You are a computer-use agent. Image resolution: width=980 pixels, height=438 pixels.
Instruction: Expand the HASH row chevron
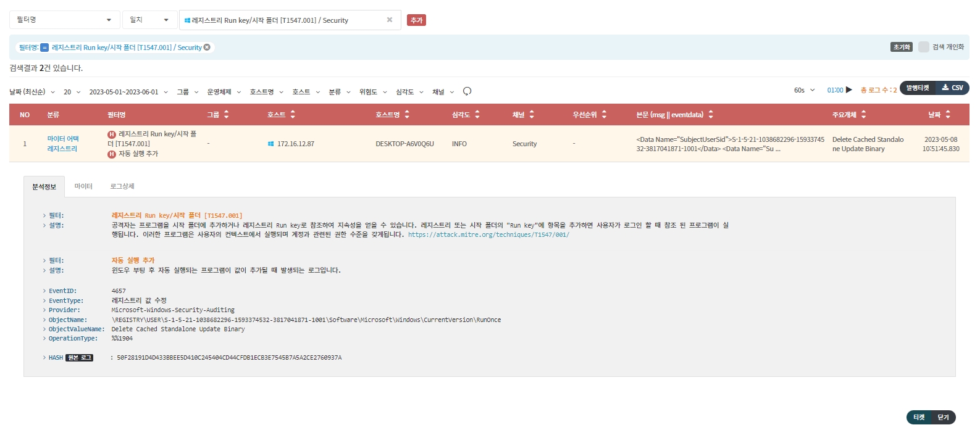[44, 358]
